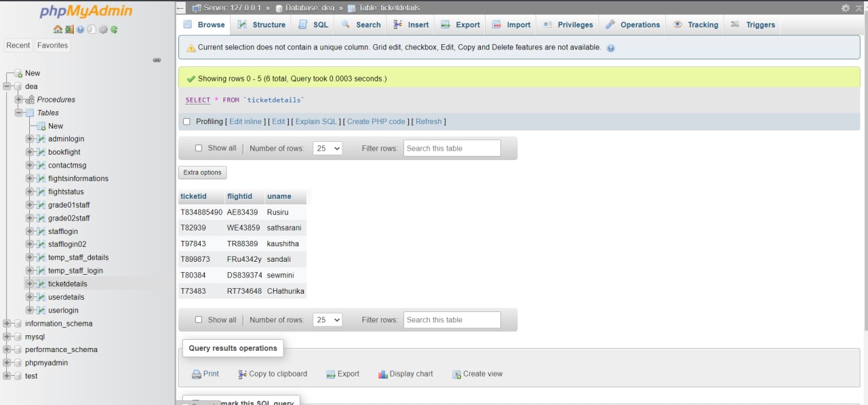Viewport: 868px width, 405px height.
Task: Click the performance_schema database icon
Action: click(18, 350)
